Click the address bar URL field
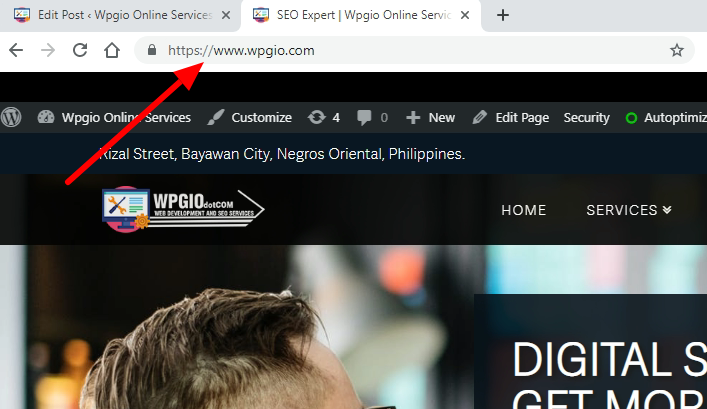The width and height of the screenshot is (707, 409). pyautogui.click(x=414, y=50)
